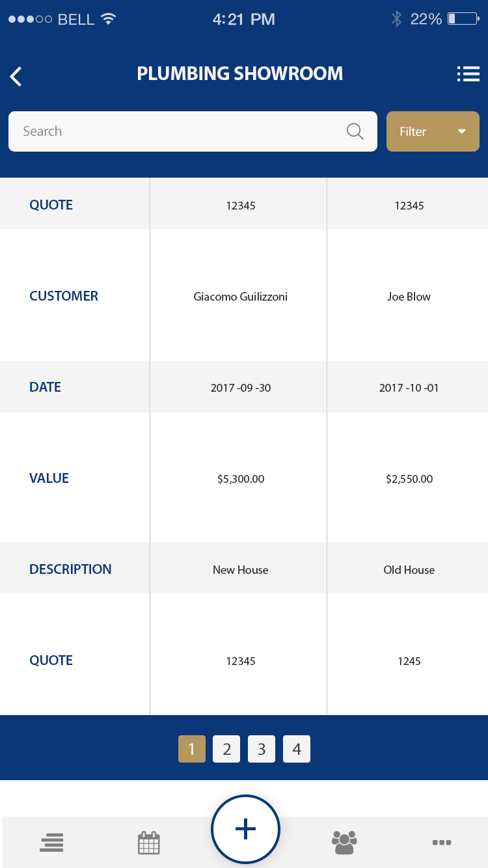
Task: Select quote 12345 for Giacomo Guilizzoni
Action: [x=240, y=205]
